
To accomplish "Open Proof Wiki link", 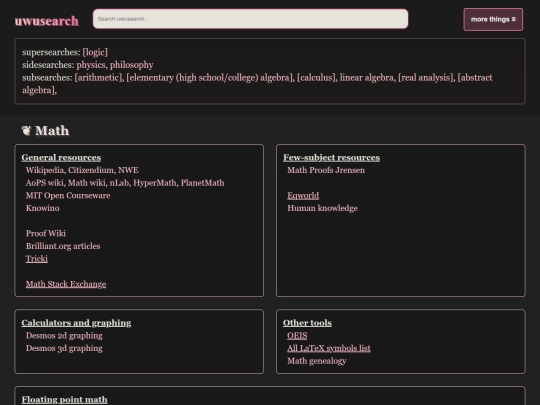I will point(46,233).
